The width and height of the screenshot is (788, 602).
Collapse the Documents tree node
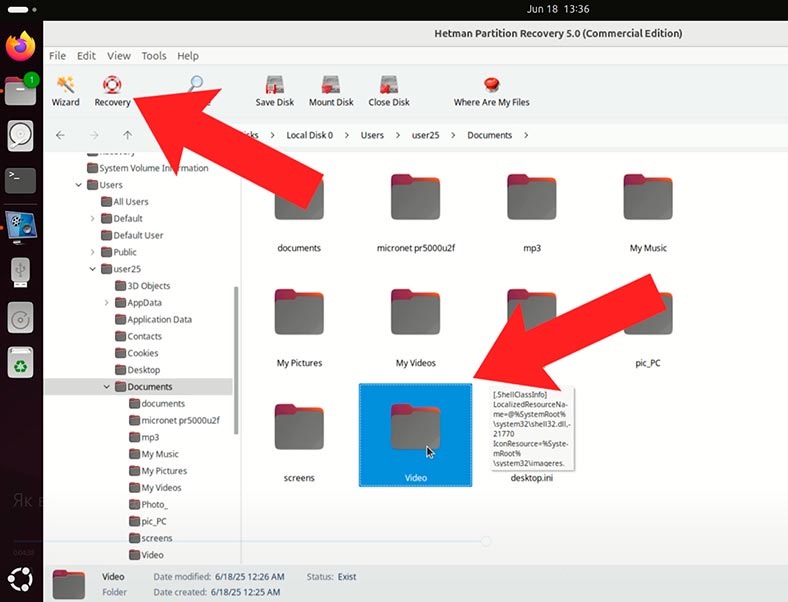(107, 386)
